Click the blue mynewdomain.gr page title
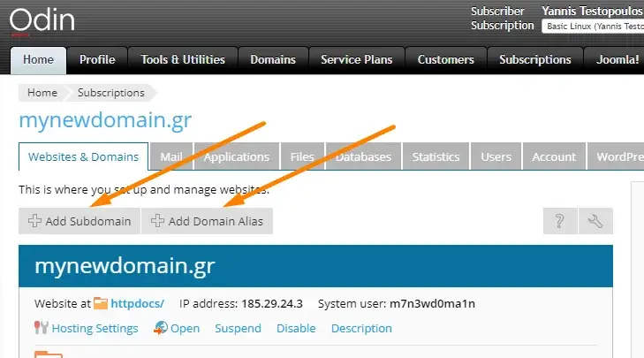Image resolution: width=644 pixels, height=358 pixels. (105, 121)
